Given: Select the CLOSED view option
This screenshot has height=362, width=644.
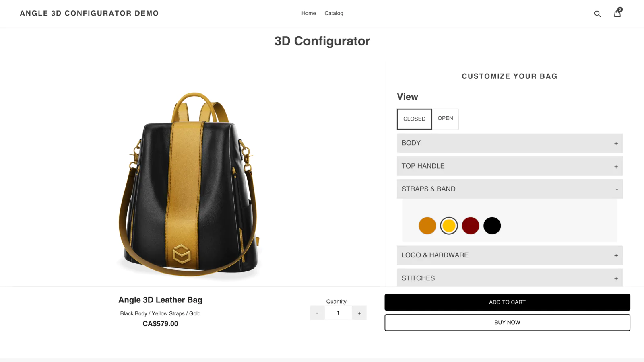Looking at the screenshot, I should click(414, 119).
